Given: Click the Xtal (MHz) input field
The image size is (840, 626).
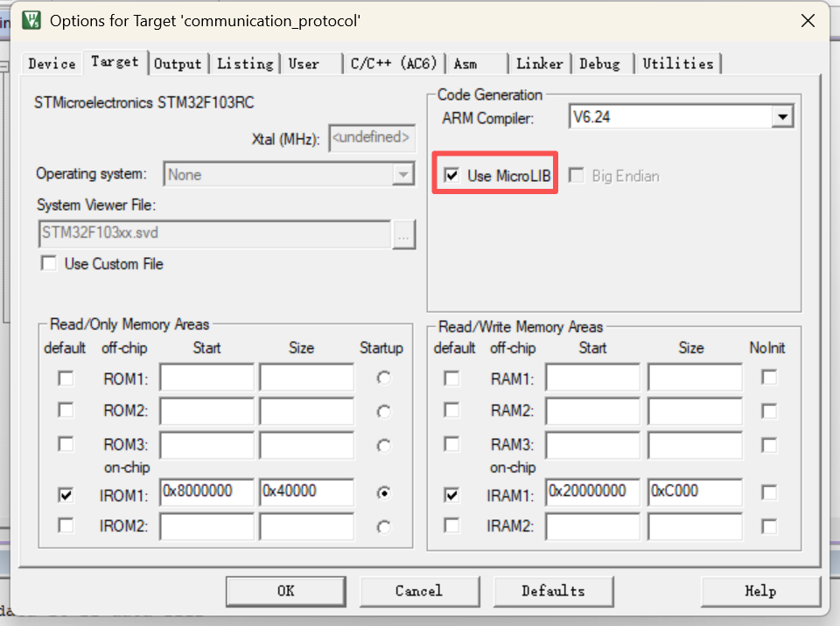Looking at the screenshot, I should (373, 137).
